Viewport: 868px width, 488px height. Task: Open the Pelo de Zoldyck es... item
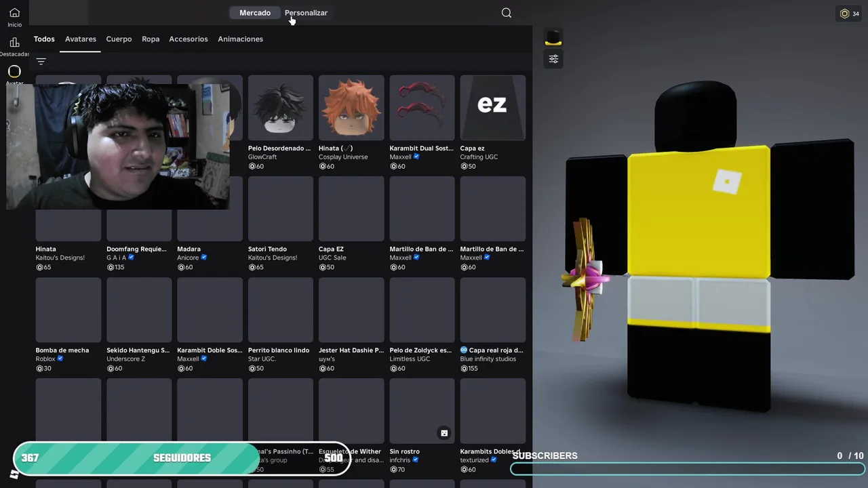422,325
